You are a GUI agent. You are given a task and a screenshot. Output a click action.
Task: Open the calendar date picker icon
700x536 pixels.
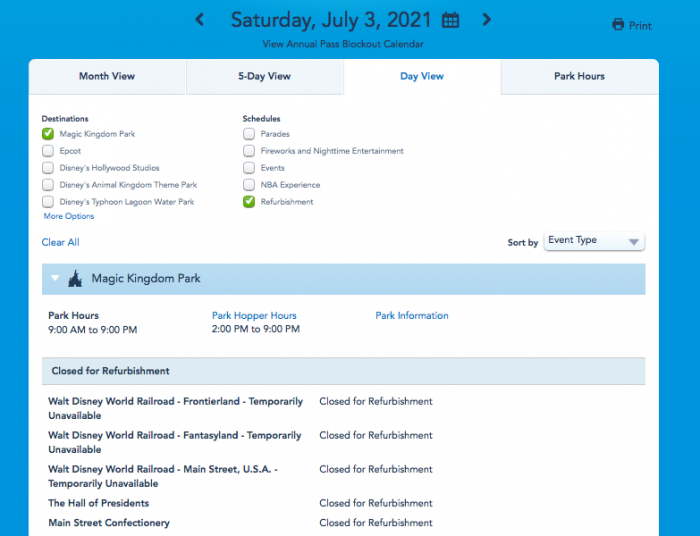(450, 20)
